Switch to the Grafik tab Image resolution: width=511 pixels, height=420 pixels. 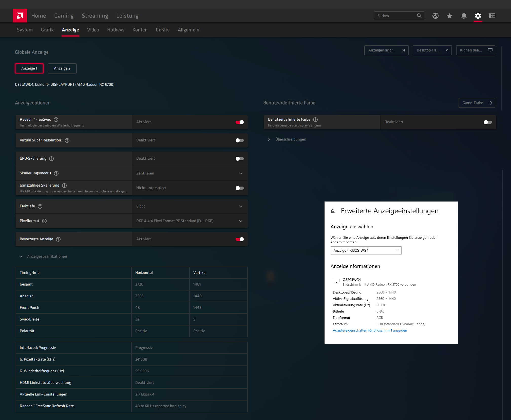47,30
